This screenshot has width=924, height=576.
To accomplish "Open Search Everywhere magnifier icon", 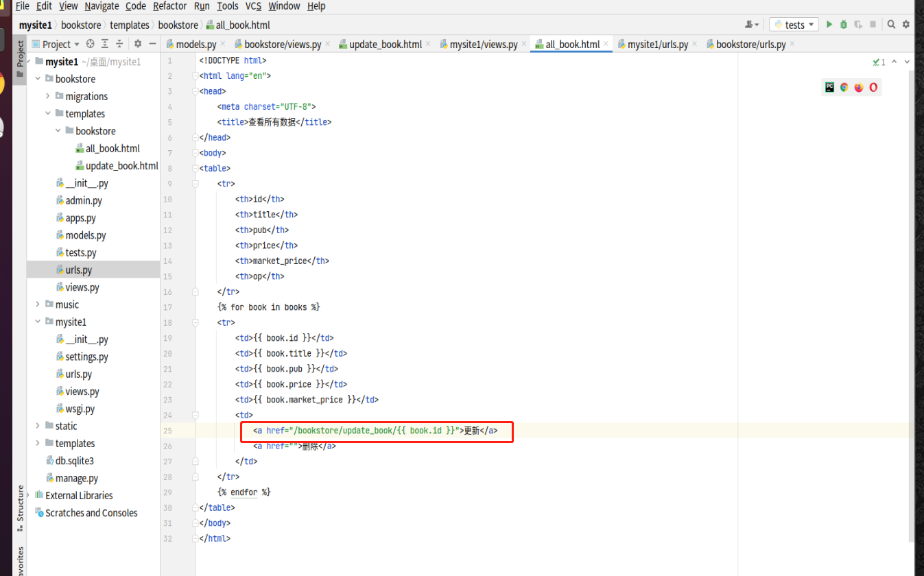I will pos(891,25).
